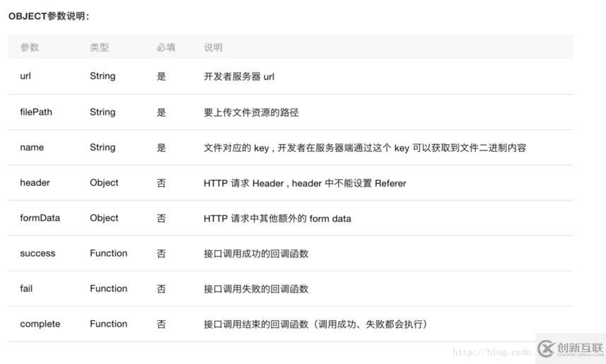The width and height of the screenshot is (606, 364).
Task: Click the 参数 column header
Action: (x=30, y=47)
